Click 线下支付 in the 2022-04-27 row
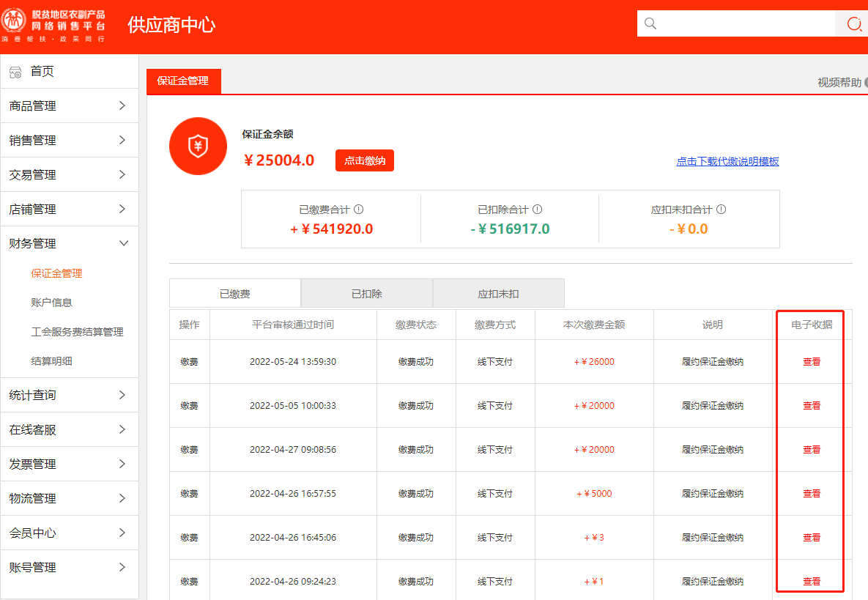868x600 pixels. 495,449
